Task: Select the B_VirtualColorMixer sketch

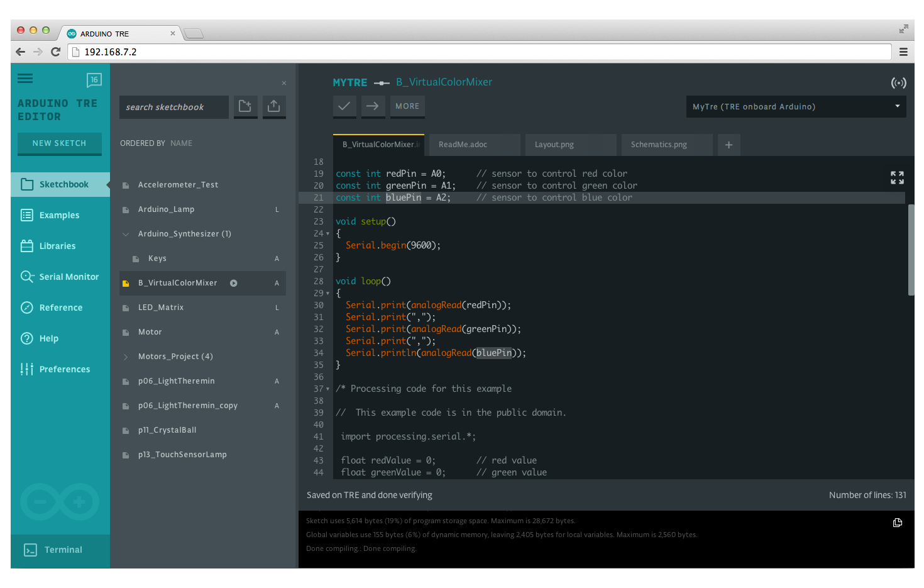Action: tap(202, 283)
